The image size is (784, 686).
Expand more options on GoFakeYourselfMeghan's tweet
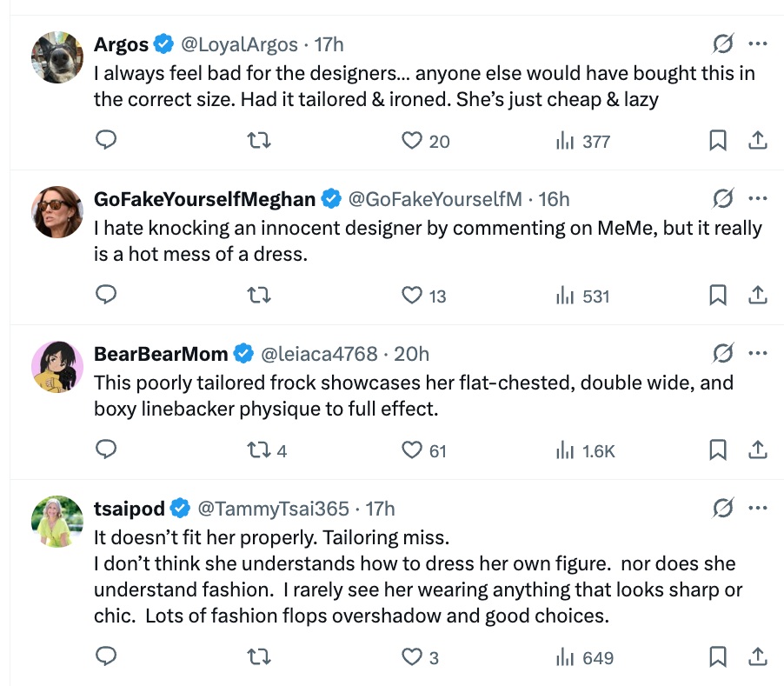[757, 199]
